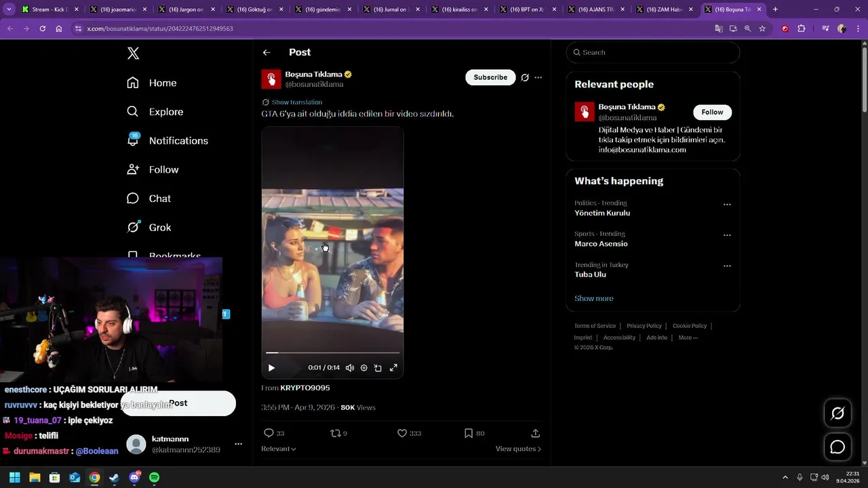Open Windows Start menu
868x488 pixels.
tap(15, 477)
